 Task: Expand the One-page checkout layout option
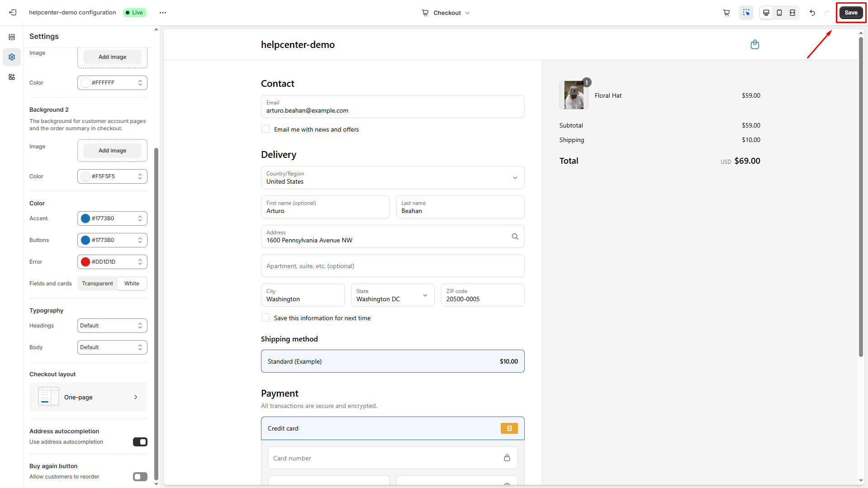pyautogui.click(x=88, y=397)
